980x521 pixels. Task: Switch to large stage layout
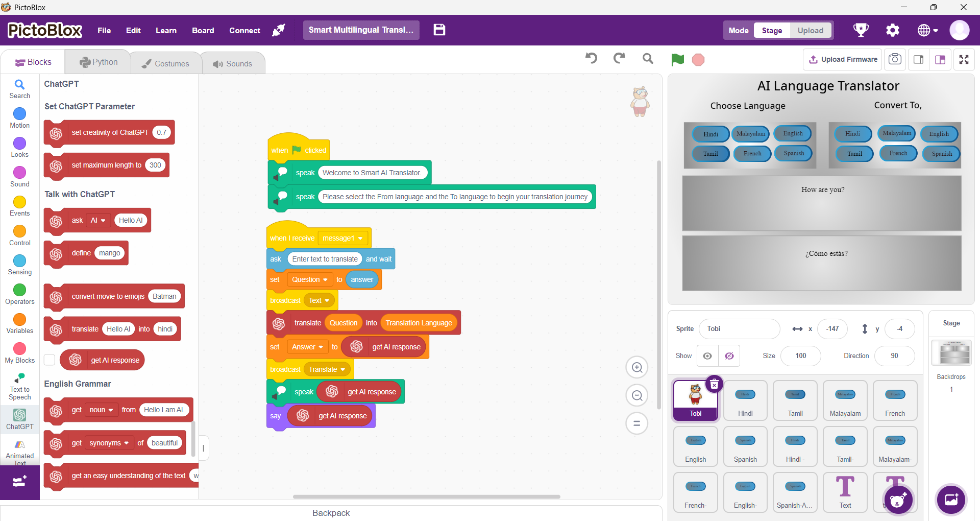[x=940, y=59]
